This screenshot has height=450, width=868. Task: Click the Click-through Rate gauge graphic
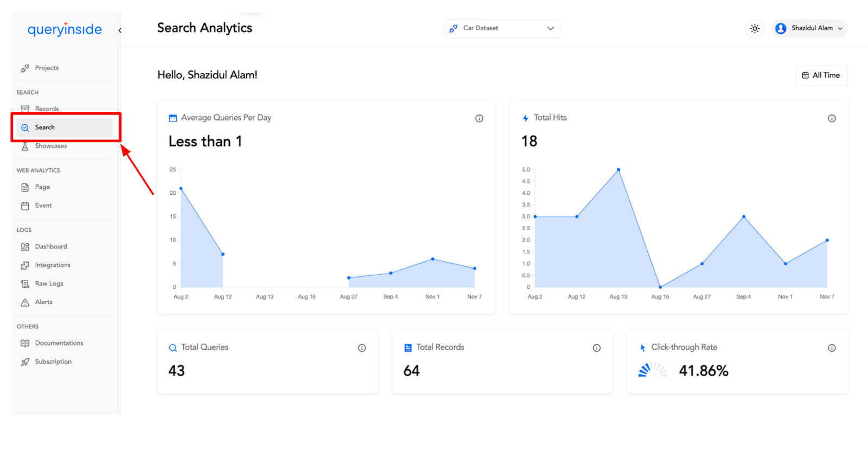click(653, 370)
